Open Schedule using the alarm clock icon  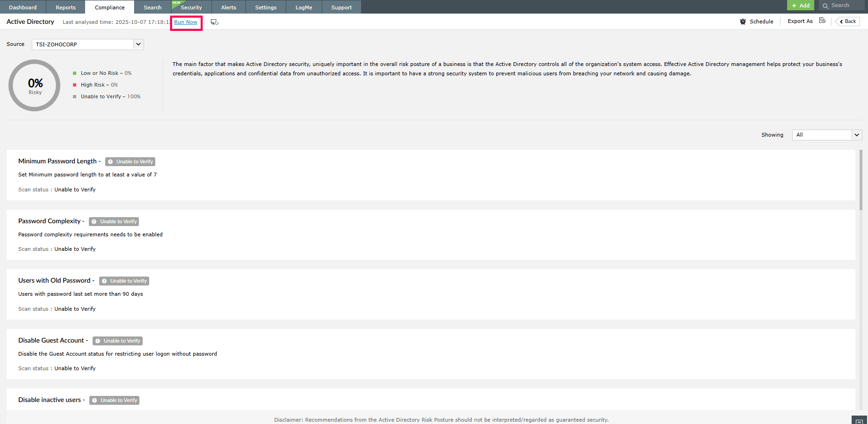(743, 21)
